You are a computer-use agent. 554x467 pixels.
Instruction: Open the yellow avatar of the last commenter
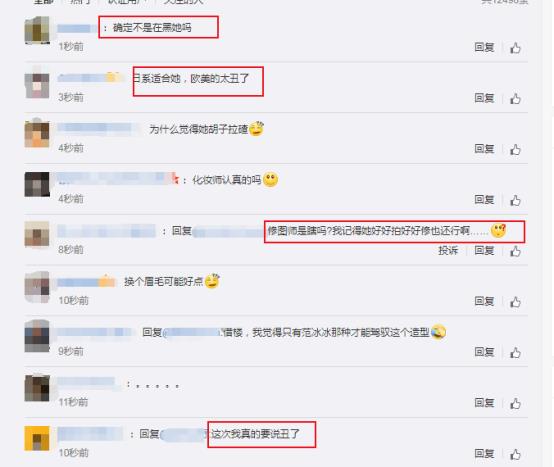[37, 438]
